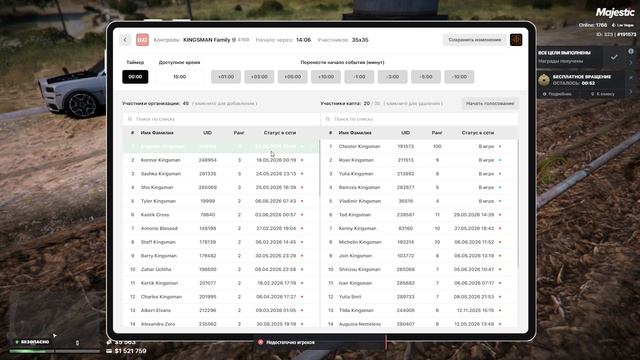Add Antonio Blessed from organization list
Image resolution: width=640 pixels, height=360 pixels.
click(x=221, y=229)
